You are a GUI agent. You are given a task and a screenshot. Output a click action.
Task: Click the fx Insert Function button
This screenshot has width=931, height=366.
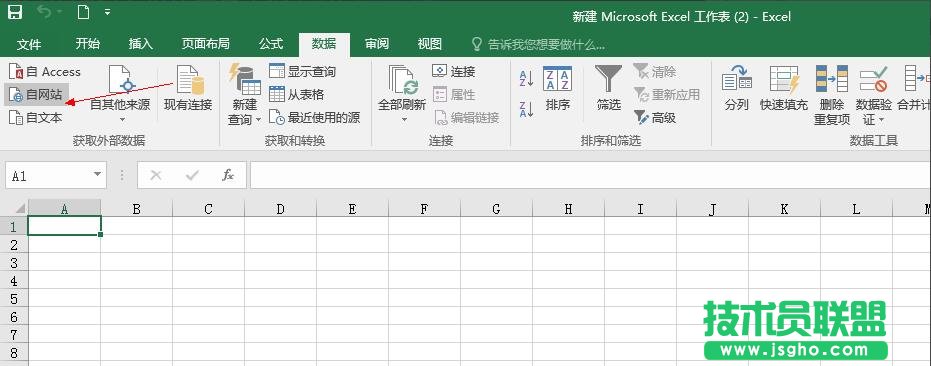click(228, 175)
